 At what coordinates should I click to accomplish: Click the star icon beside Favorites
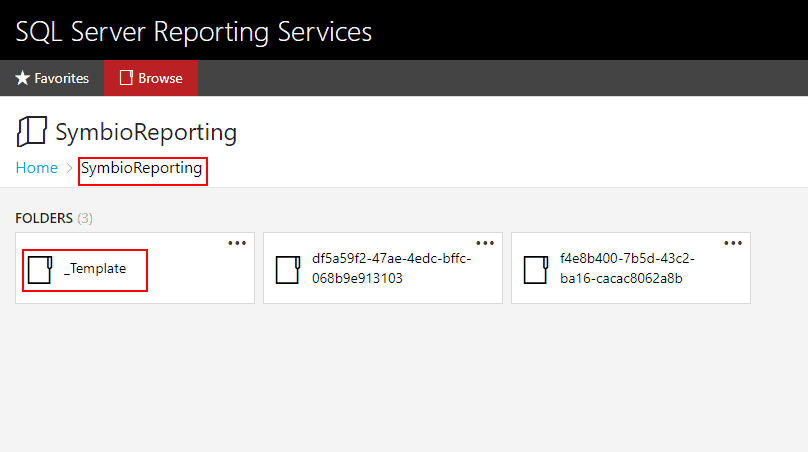23,78
